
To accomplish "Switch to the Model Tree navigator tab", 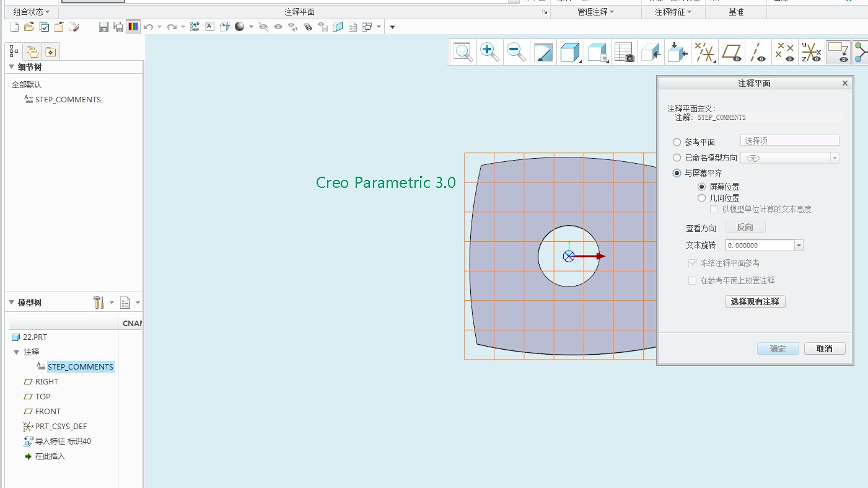I will pos(14,51).
